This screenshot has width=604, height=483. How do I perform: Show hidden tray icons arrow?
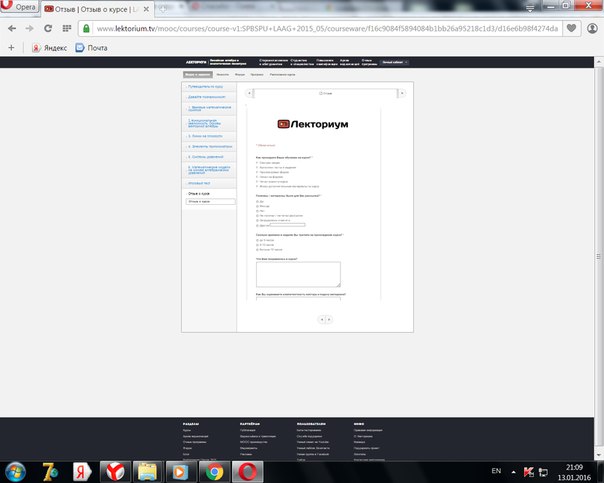point(513,472)
